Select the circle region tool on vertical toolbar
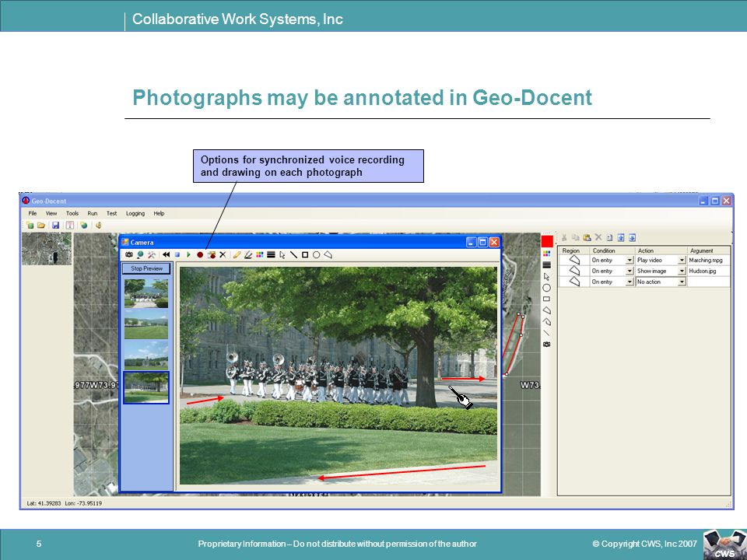Image resolution: width=747 pixels, height=560 pixels. coord(547,288)
